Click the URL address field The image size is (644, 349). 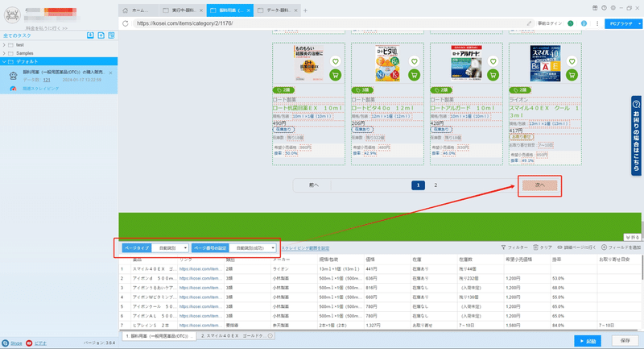[328, 23]
